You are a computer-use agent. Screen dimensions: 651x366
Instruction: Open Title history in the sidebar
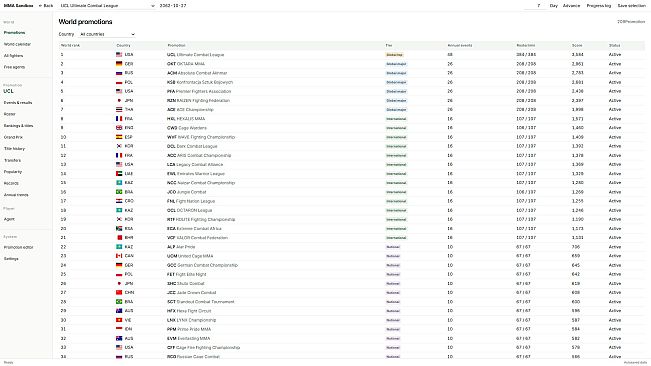pos(15,149)
